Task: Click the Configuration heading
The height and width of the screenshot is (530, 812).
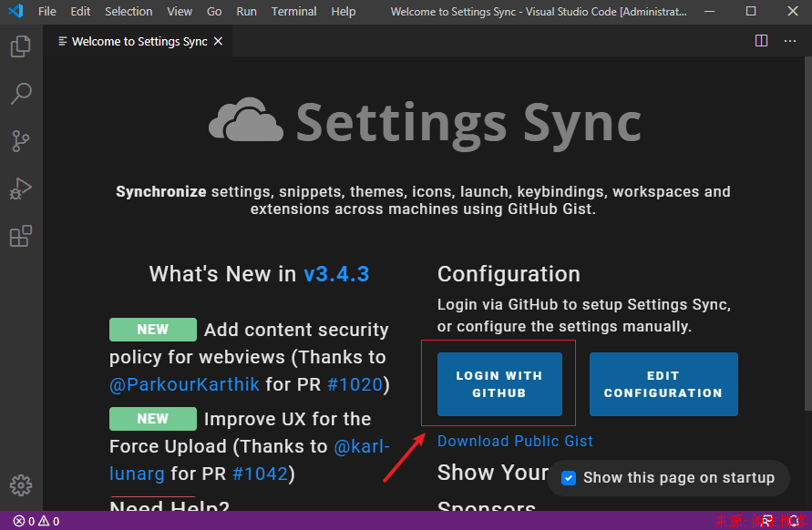Action: [509, 274]
